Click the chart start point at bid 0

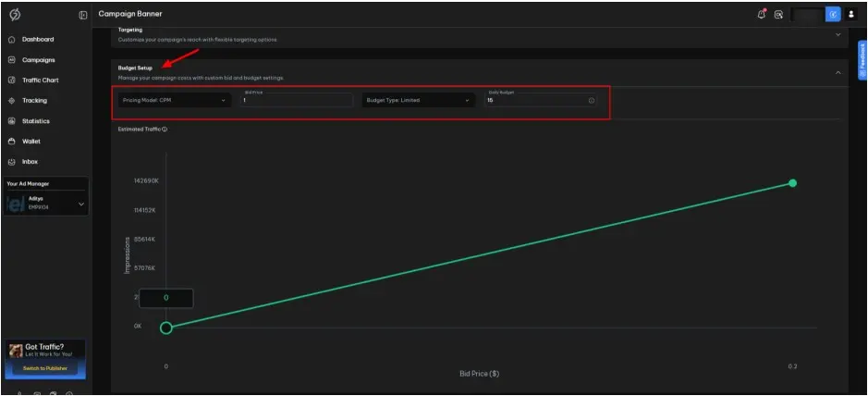point(166,328)
